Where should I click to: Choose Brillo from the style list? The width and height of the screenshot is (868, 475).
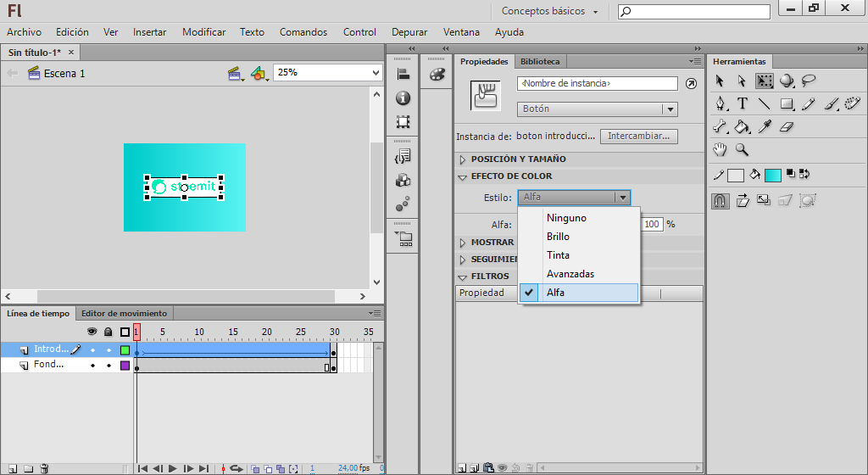coord(578,237)
